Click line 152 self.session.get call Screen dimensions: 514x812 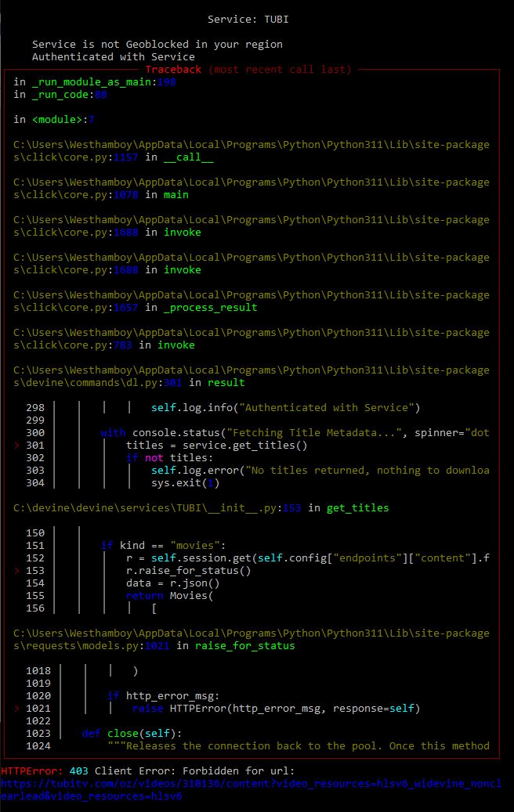pos(308,558)
